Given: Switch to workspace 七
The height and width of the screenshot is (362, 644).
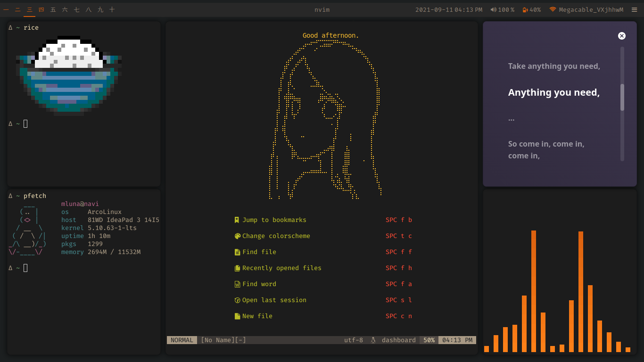Looking at the screenshot, I should 76,9.
